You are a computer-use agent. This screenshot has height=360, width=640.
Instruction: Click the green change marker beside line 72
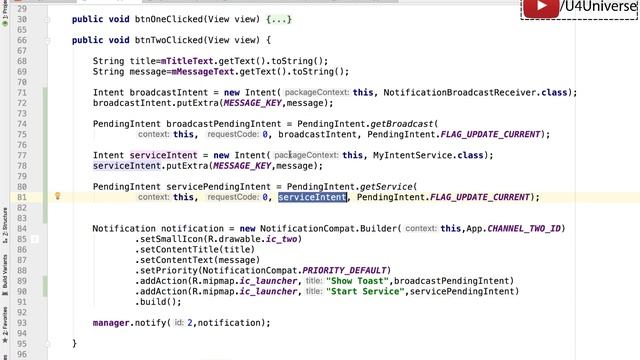click(x=45, y=103)
